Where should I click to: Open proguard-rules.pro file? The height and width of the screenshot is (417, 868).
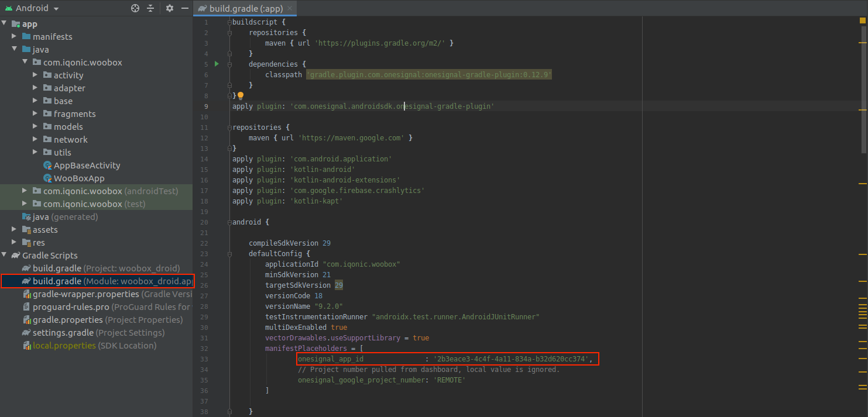(112, 307)
